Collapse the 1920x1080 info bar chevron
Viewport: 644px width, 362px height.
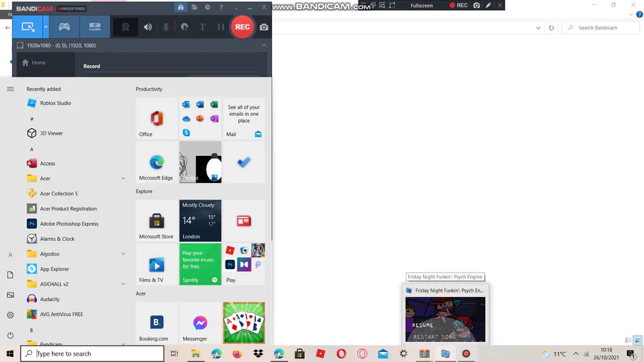(264, 46)
